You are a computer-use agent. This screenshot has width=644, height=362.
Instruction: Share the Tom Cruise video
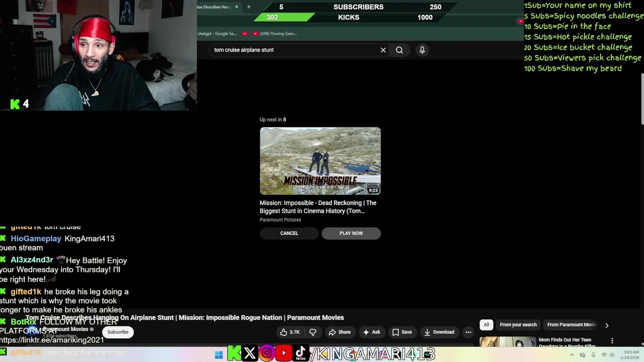[x=340, y=332]
